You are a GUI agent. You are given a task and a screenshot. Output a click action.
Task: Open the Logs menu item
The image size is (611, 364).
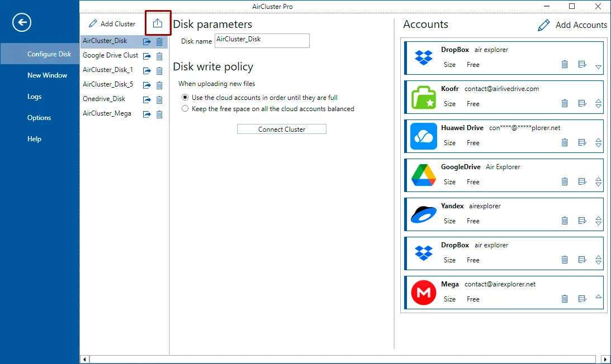click(x=34, y=97)
